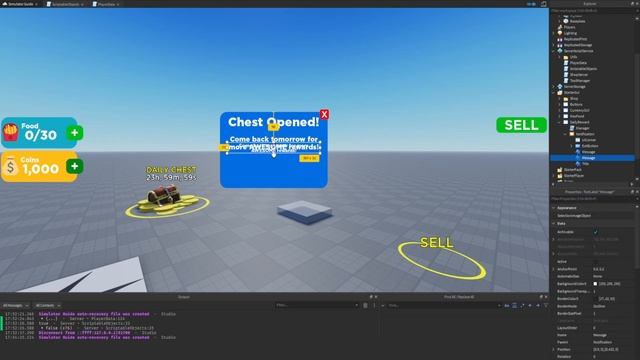Select the Notification frame icon
Screen dimensions: 640x360
572,134
